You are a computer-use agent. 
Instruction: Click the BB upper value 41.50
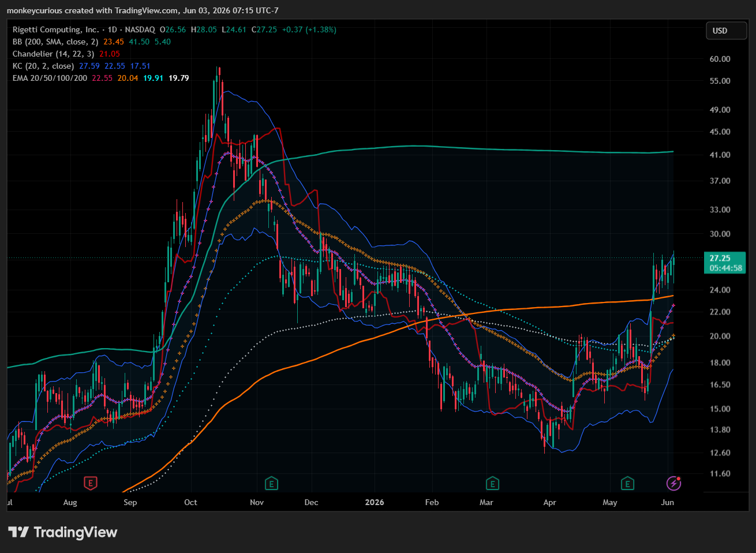[139, 42]
